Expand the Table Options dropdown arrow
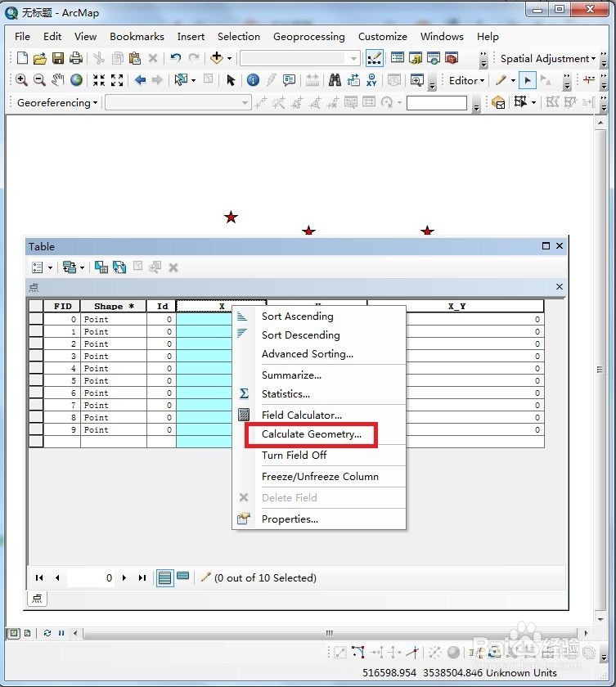The width and height of the screenshot is (616, 687). pyautogui.click(x=51, y=267)
